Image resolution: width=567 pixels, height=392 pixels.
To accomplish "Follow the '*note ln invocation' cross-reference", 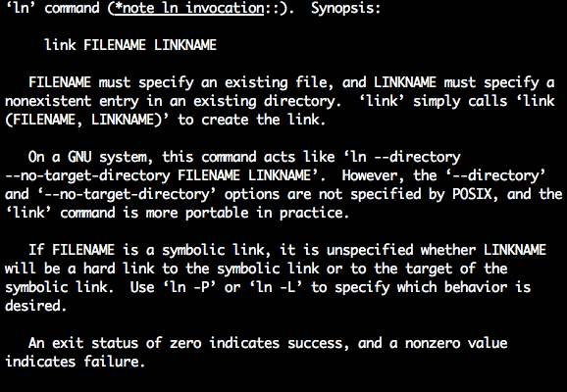I will click(x=189, y=8).
